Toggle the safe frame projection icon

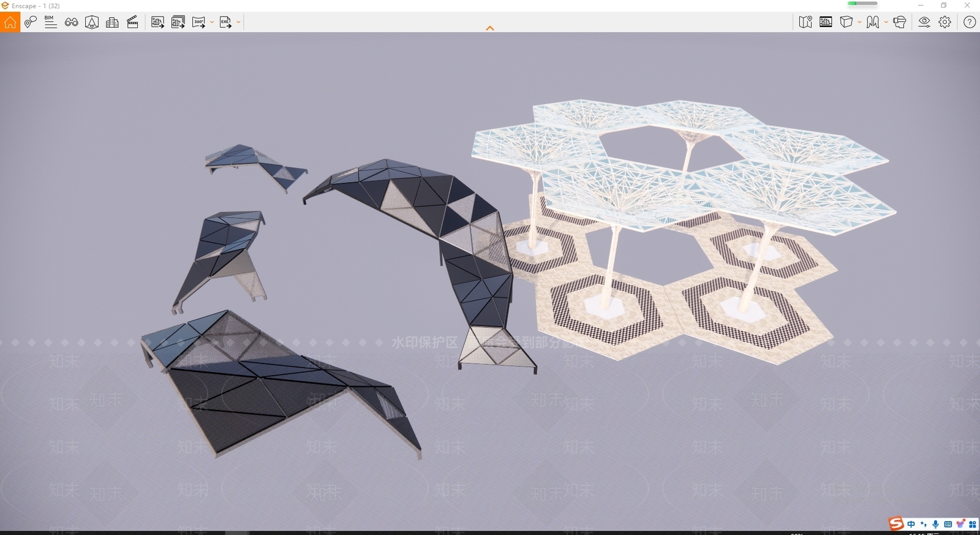(x=92, y=23)
